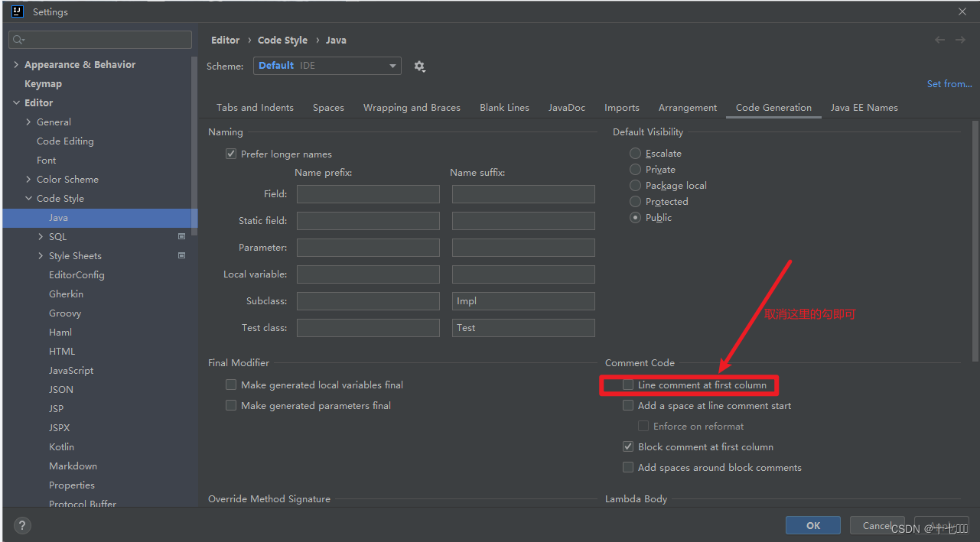
Task: Enable Make generated parameters final
Action: point(231,405)
